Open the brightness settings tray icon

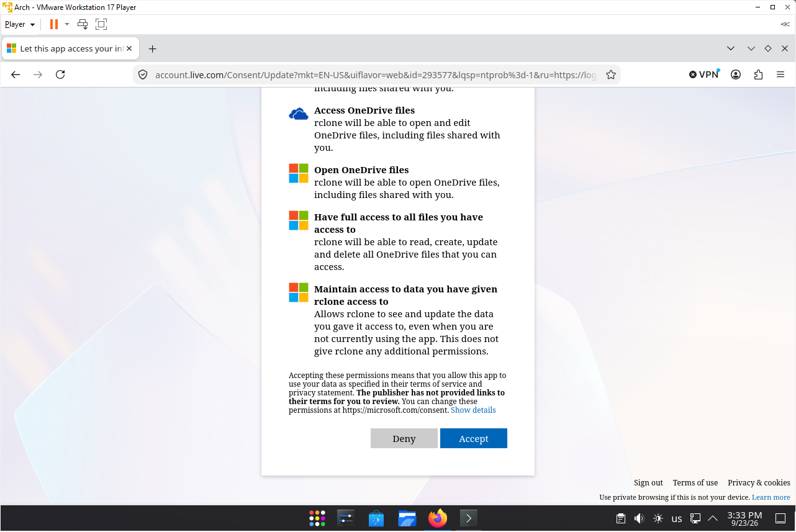pyautogui.click(x=658, y=518)
